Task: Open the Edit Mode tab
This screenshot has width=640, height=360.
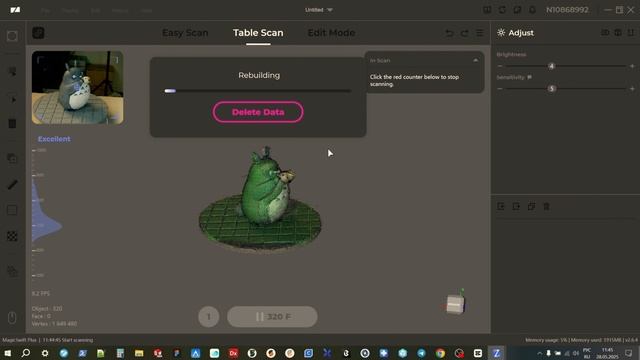Action: tap(331, 33)
